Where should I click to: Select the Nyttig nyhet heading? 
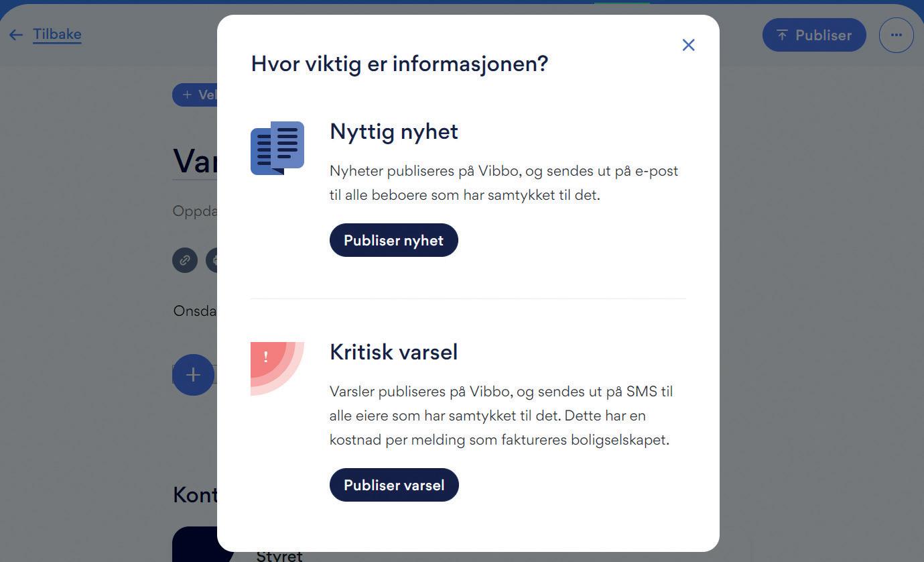point(394,131)
